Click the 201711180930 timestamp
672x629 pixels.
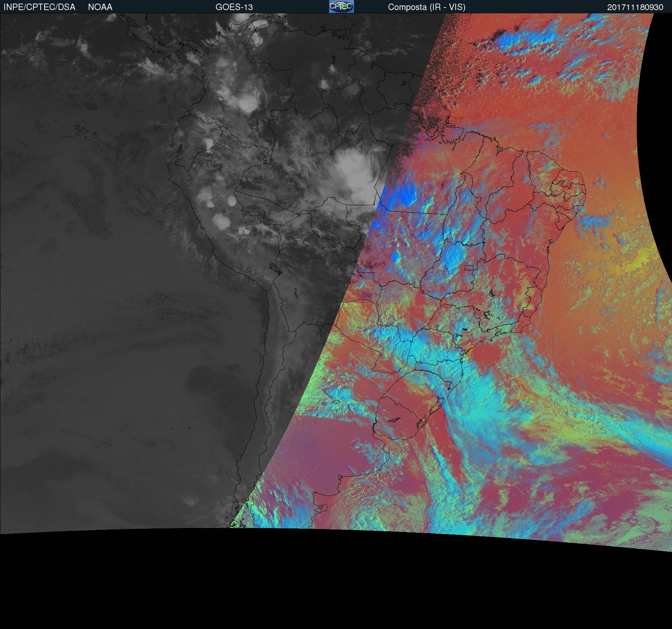pyautogui.click(x=635, y=7)
